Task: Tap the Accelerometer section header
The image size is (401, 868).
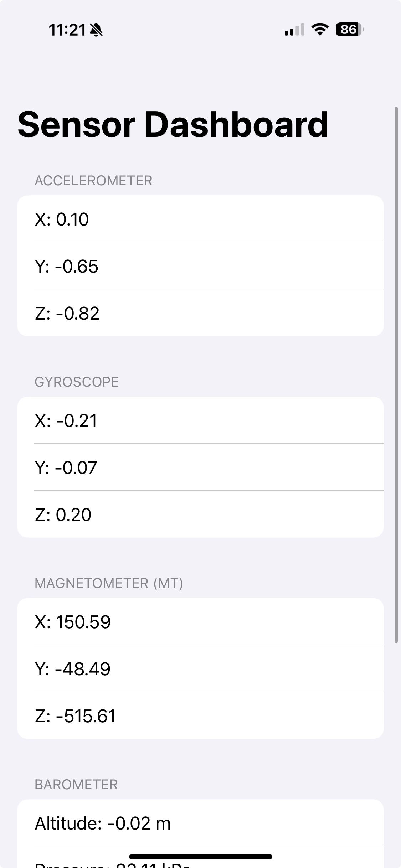Action: pos(93,181)
